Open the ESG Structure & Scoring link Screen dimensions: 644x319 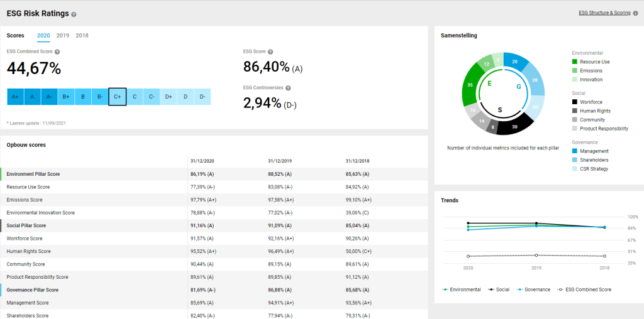604,13
